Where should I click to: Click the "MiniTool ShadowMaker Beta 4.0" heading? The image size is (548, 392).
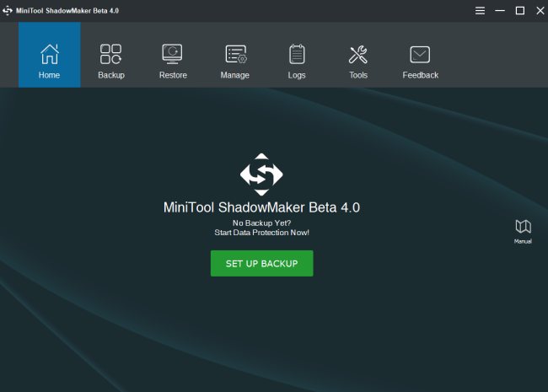point(261,207)
